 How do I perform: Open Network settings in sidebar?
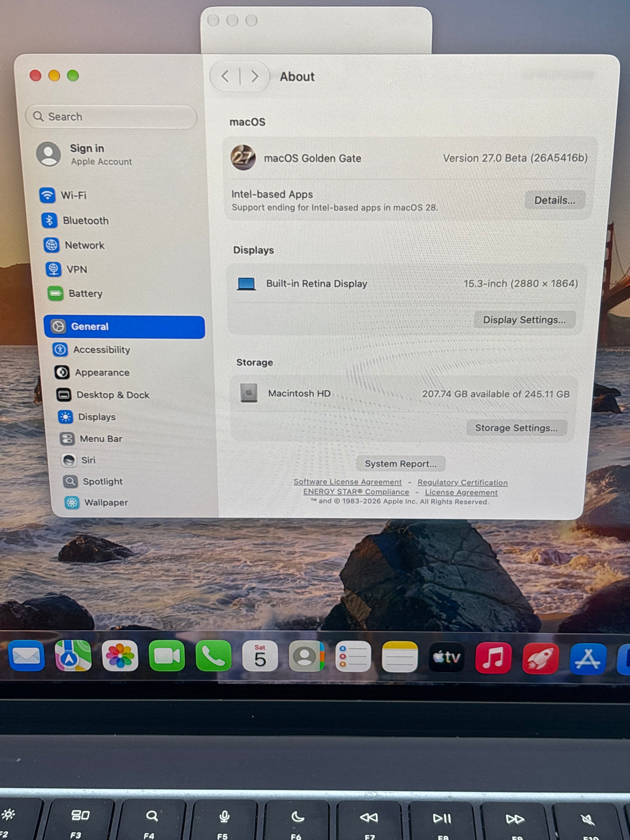[x=75, y=245]
